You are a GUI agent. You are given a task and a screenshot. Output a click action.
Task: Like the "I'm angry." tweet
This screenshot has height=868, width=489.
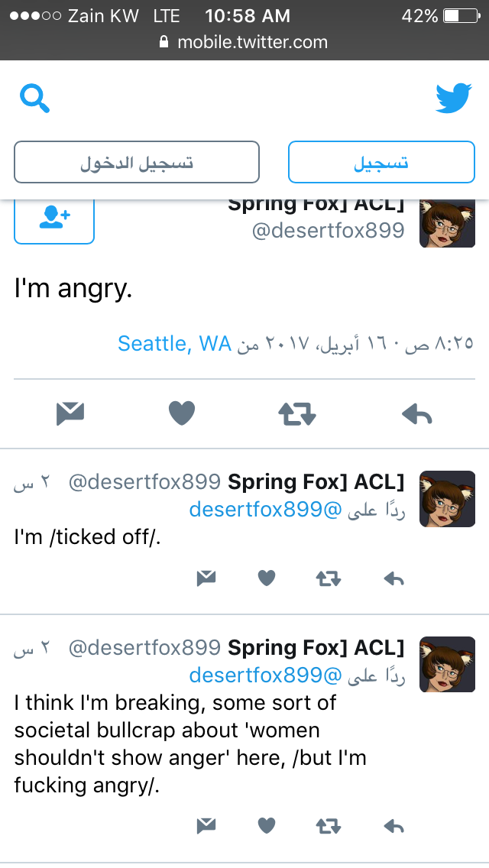[182, 413]
